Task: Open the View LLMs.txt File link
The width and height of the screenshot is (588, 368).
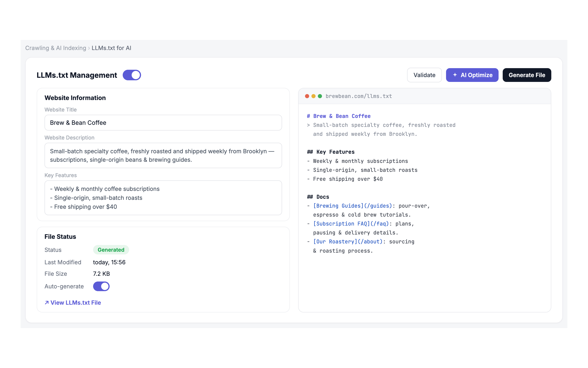Action: (73, 303)
